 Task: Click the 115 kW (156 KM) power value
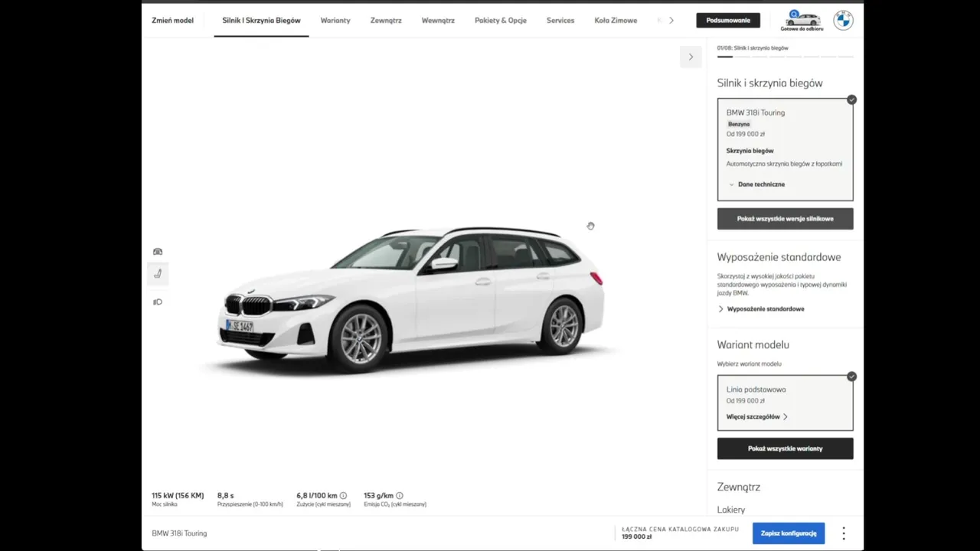[178, 496]
